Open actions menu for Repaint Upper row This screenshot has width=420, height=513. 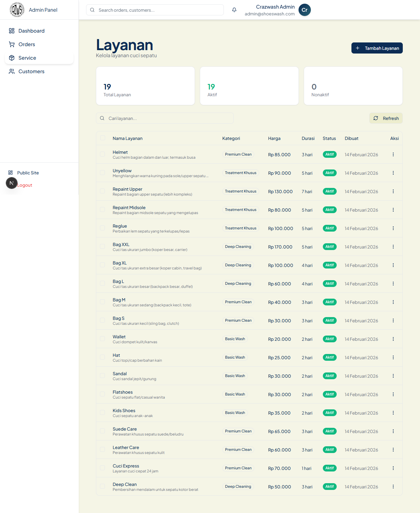(x=393, y=191)
